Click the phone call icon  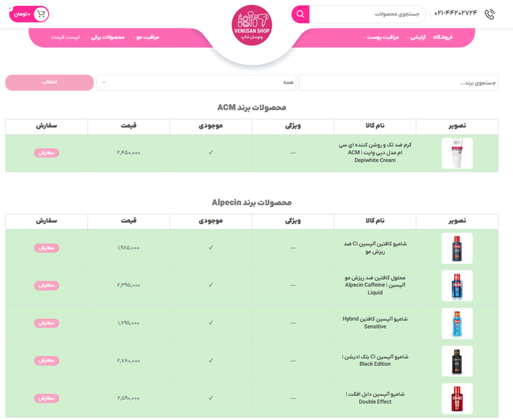(489, 14)
